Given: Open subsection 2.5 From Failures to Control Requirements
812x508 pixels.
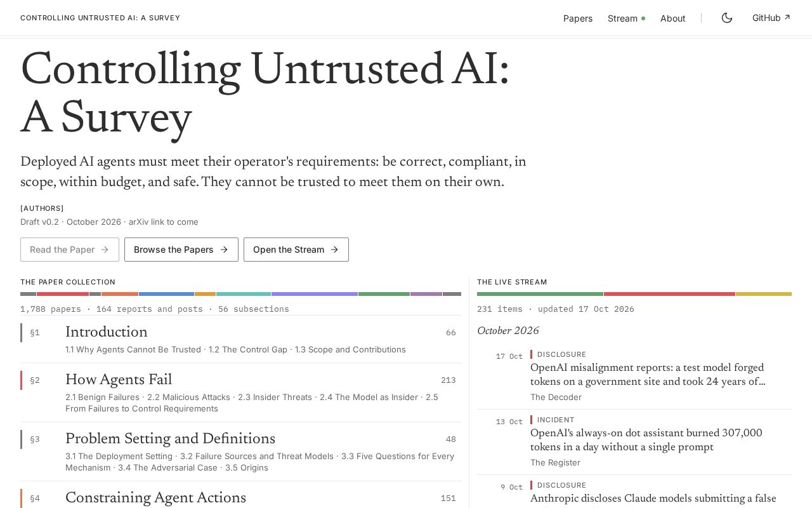Looking at the screenshot, I should point(141,409).
